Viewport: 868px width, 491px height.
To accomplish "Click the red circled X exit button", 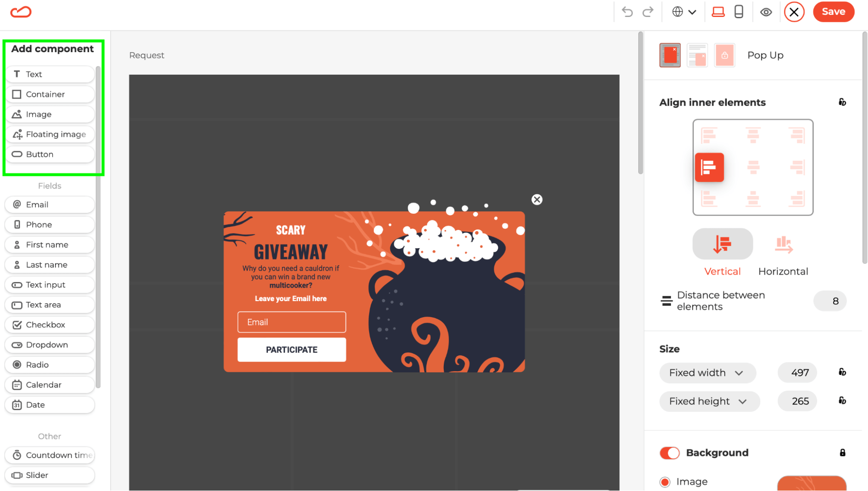I will [x=794, y=12].
